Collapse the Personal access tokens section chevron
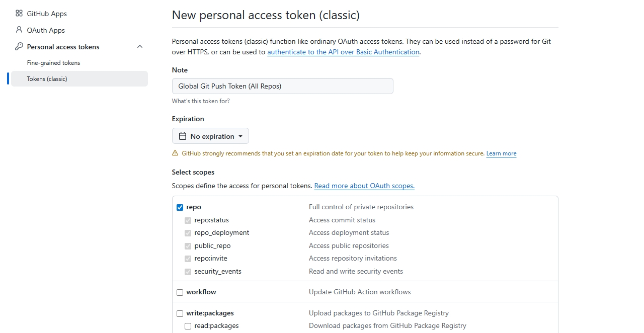 click(x=140, y=47)
